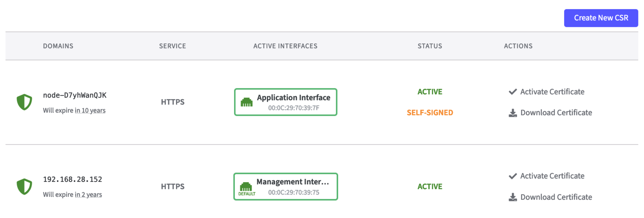Click download icon in 192.168.28.152 row
Screen dimensions: 644x218
(x=512, y=197)
